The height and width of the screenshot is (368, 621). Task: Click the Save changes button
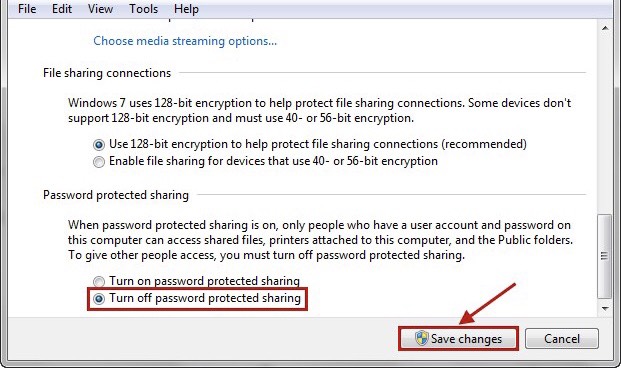click(458, 339)
